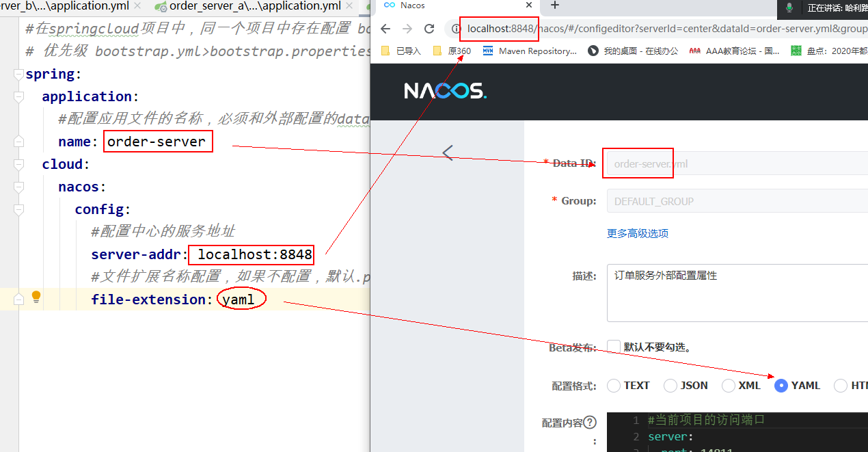Screen dimensions: 868x452
Task: Toggle the Beta发布 checkbox
Action: (614, 347)
